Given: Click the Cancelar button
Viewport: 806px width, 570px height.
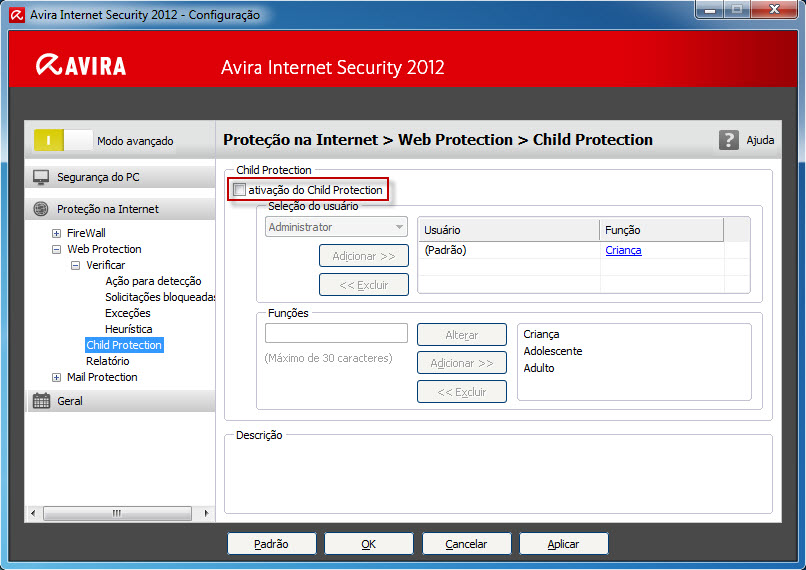Looking at the screenshot, I should 466,544.
